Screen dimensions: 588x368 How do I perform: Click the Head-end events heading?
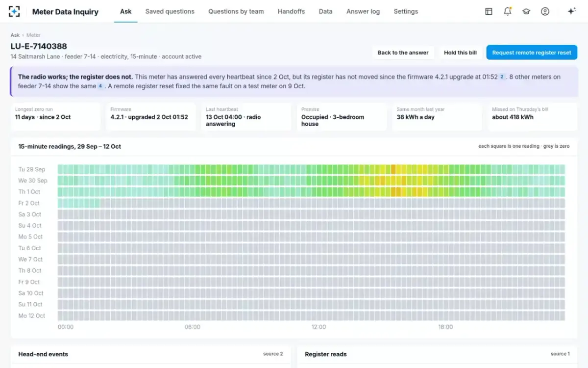pyautogui.click(x=43, y=354)
